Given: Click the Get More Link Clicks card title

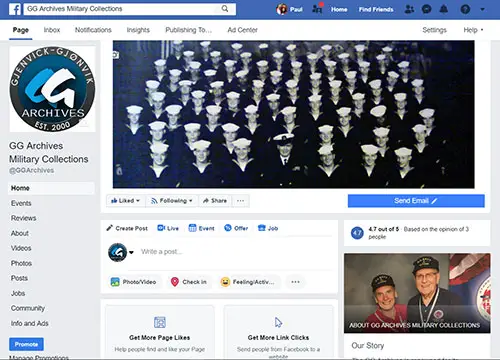Looking at the screenshot, I should (x=278, y=338).
